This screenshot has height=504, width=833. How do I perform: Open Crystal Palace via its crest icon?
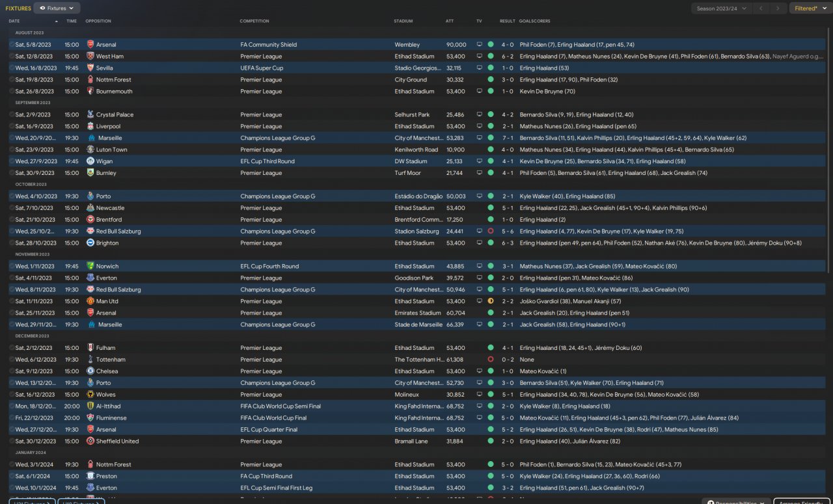[90, 115]
